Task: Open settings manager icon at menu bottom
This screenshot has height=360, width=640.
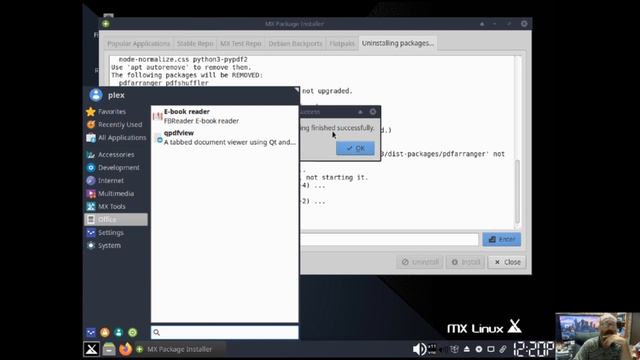Action: (x=91, y=332)
